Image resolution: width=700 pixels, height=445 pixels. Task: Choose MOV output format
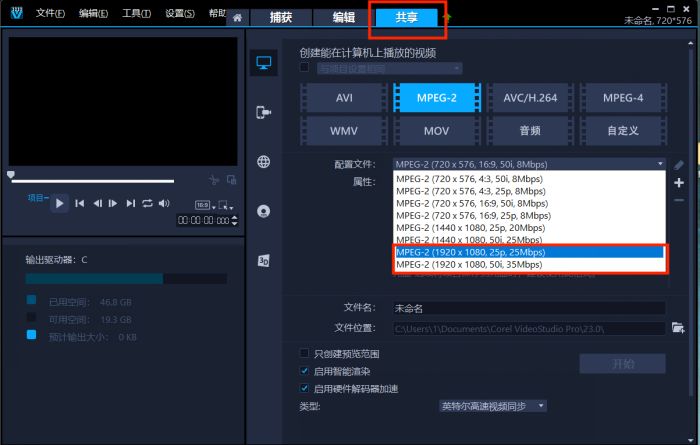click(437, 131)
